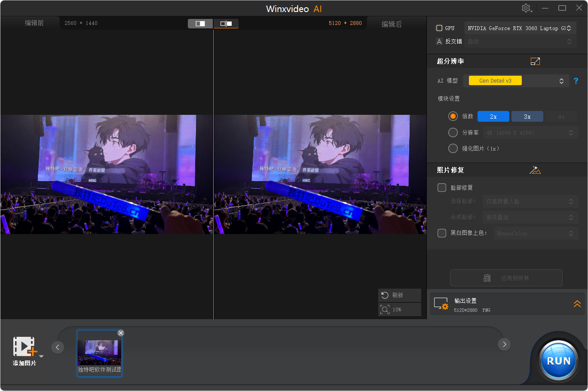Screen dimensions: 588x391
Task: Select the 强化图片 (1x) radio option
Action: pyautogui.click(x=453, y=148)
